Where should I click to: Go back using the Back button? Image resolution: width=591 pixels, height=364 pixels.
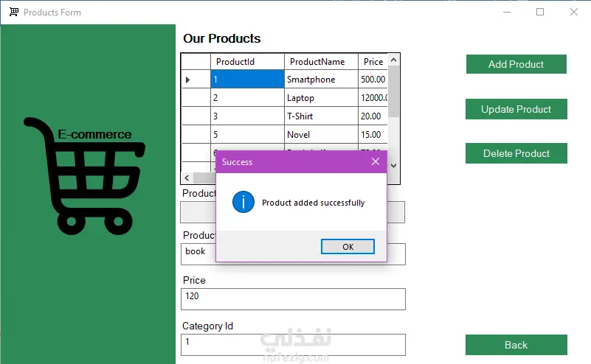point(516,345)
